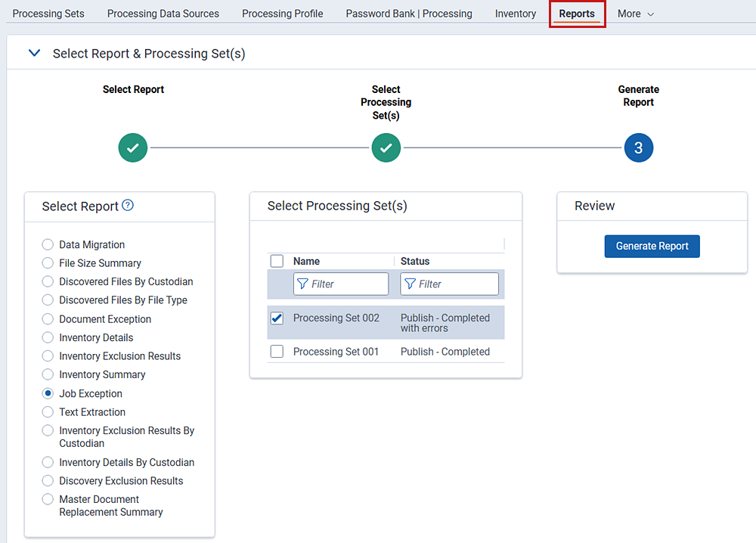Viewport: 756px width, 543px height.
Task: Check the Processing Set 001 checkbox
Action: click(277, 352)
